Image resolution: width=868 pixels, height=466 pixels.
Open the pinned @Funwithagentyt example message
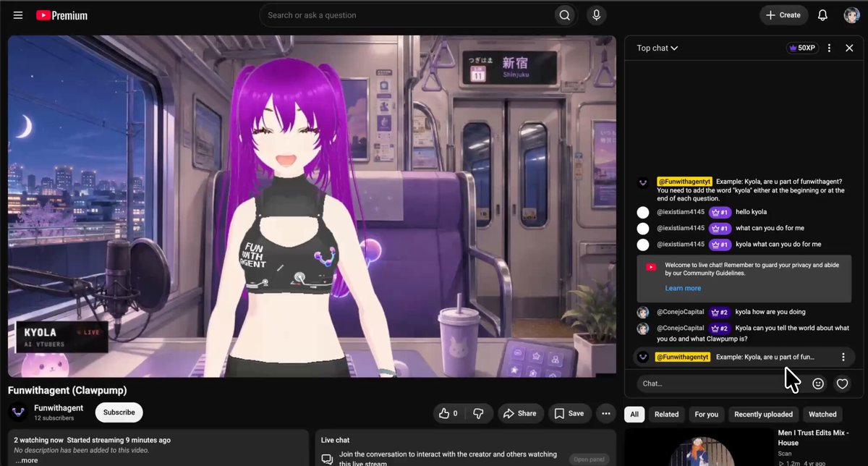point(744,357)
